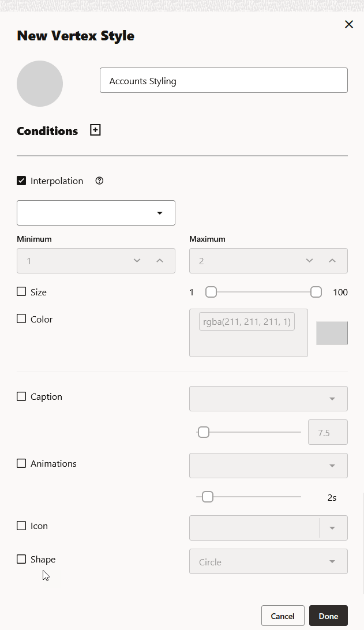Click the Maximum value increase chevron
This screenshot has height=630, width=364.
coord(332,261)
